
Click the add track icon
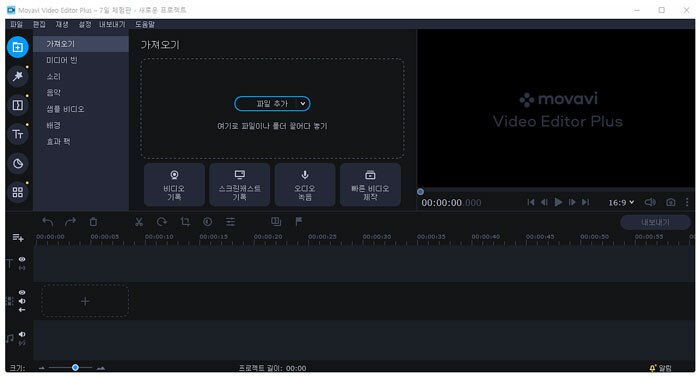(18, 237)
